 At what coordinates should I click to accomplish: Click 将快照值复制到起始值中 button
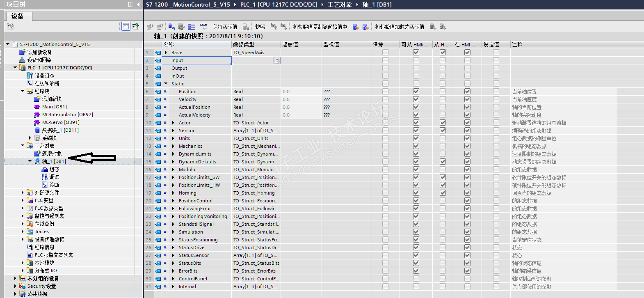click(x=320, y=27)
